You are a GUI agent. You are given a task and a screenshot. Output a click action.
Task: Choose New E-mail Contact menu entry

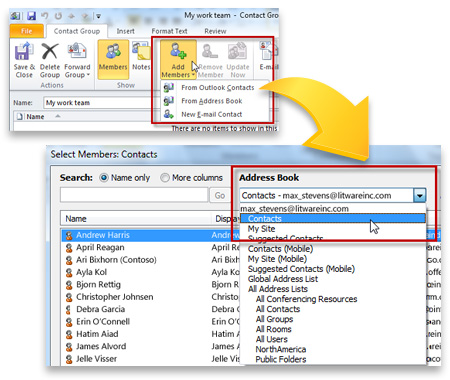point(215,114)
